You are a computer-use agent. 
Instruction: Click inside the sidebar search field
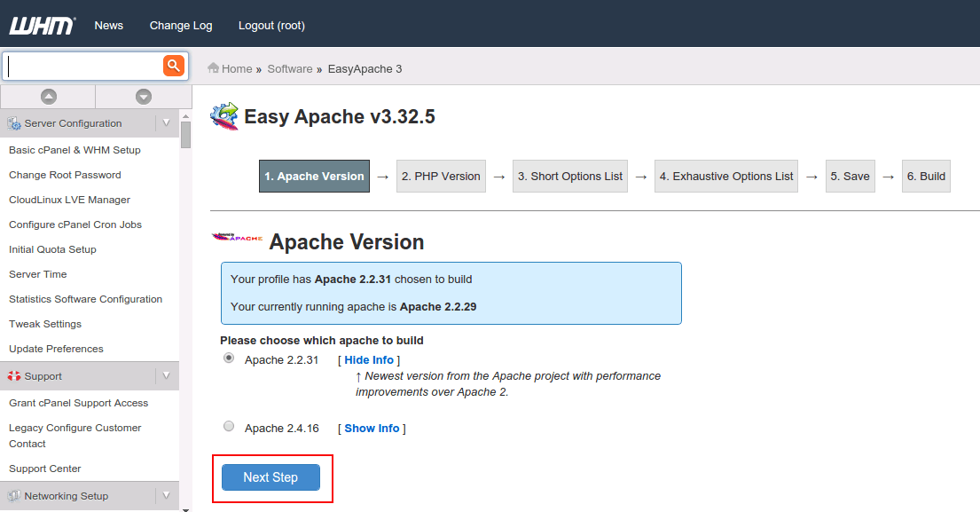80,66
